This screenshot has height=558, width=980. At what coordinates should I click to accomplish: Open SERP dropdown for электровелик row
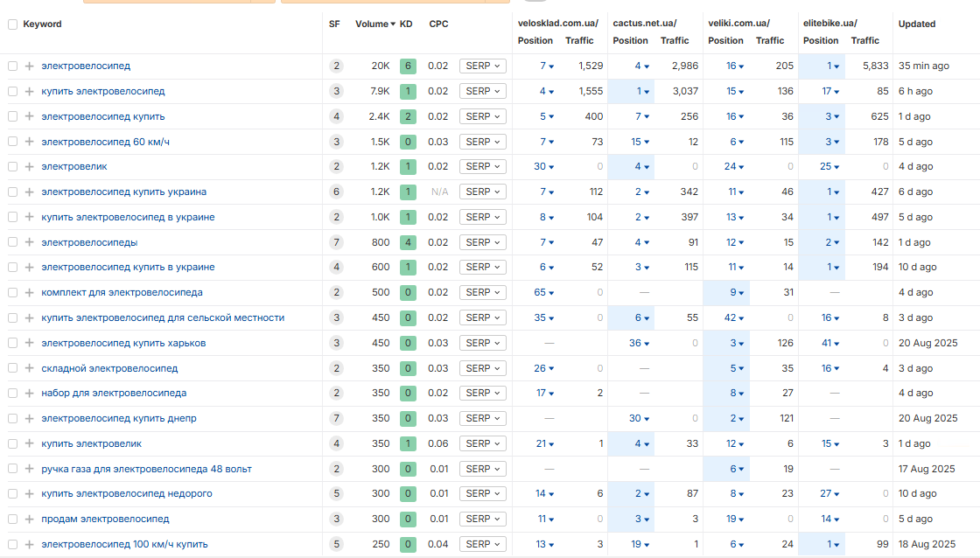[x=482, y=167]
